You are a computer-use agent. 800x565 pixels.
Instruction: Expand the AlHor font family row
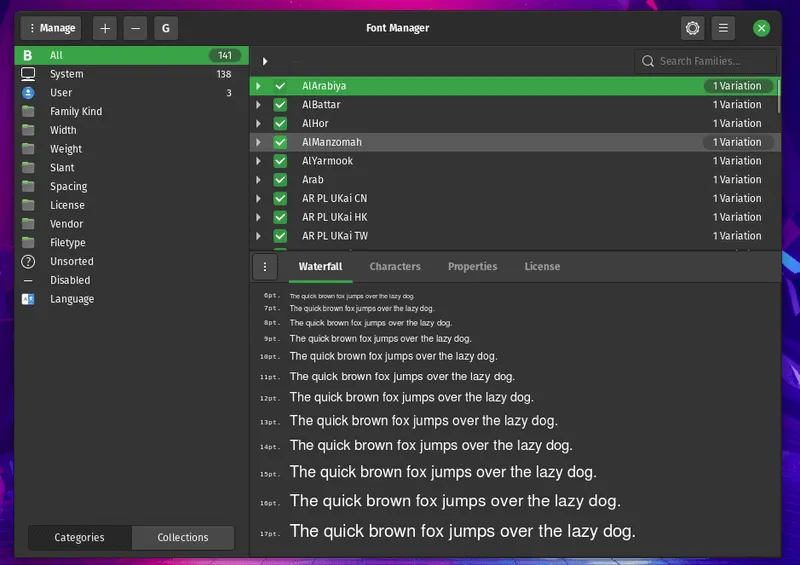pyautogui.click(x=258, y=124)
